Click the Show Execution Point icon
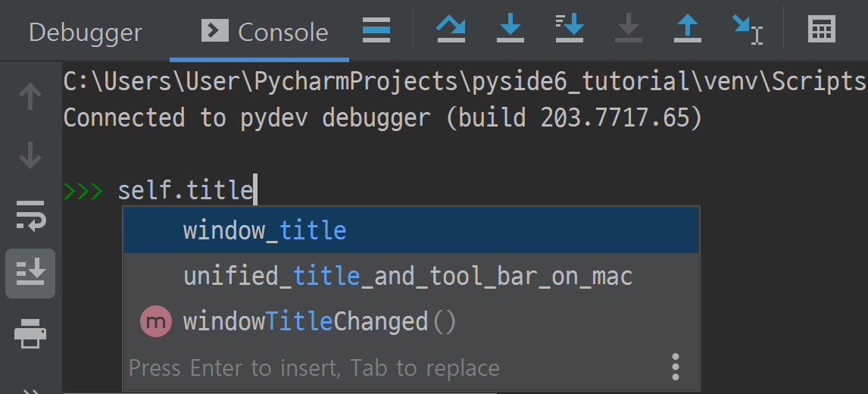This screenshot has width=868, height=394. (x=376, y=30)
